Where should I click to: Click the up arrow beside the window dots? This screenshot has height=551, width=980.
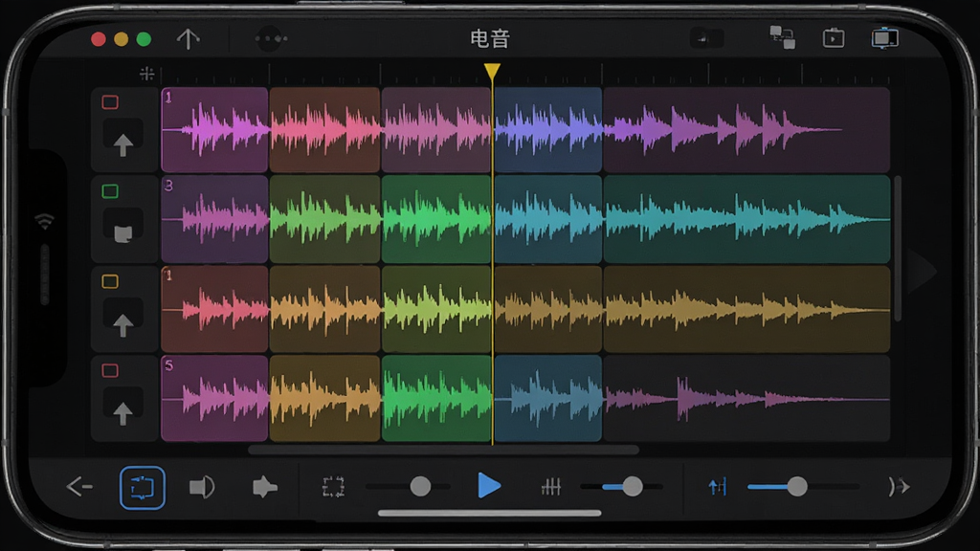tap(188, 38)
